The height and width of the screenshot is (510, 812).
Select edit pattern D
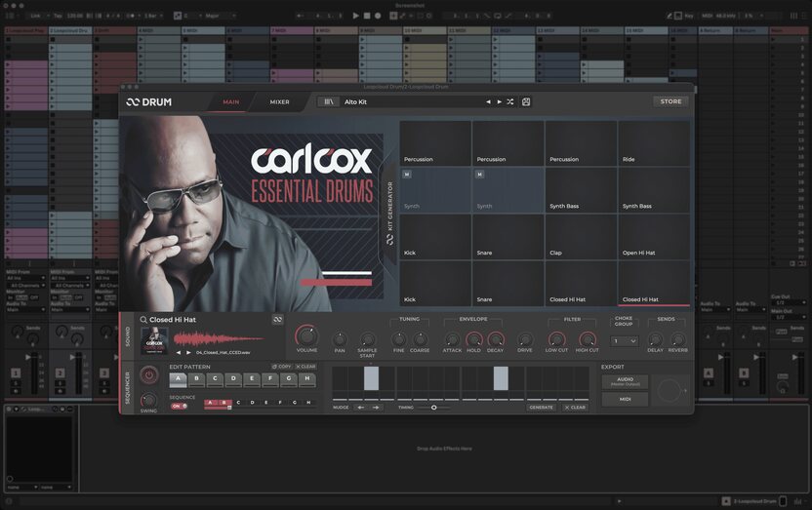click(233, 379)
